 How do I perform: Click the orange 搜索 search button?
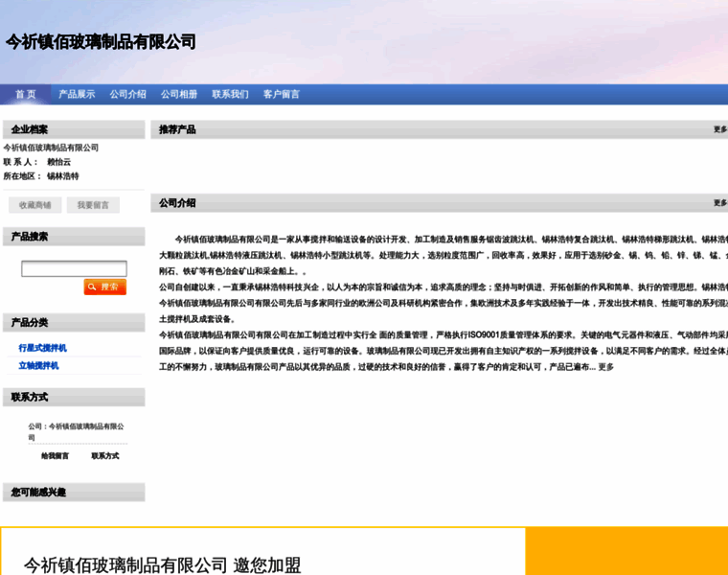[x=104, y=287]
